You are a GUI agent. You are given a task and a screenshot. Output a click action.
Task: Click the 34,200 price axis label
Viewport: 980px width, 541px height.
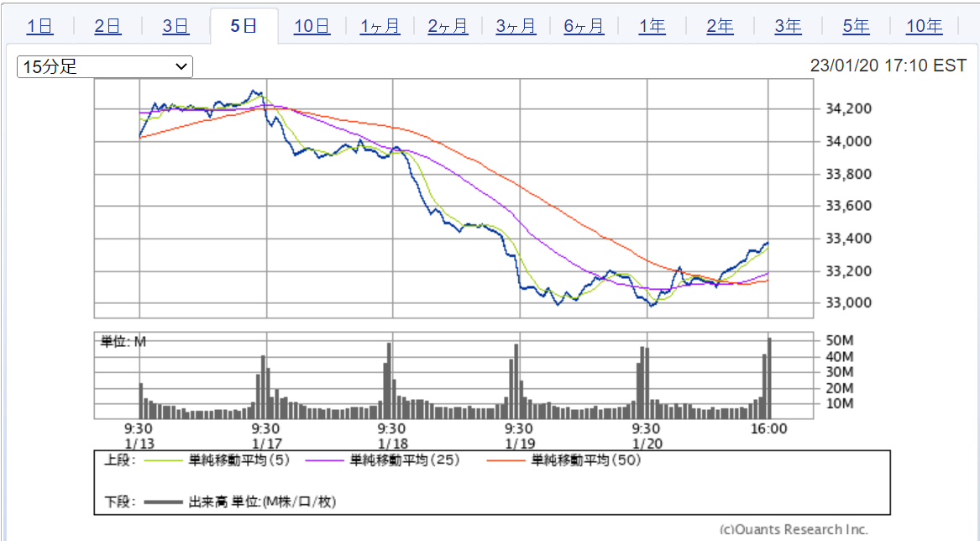tap(849, 109)
